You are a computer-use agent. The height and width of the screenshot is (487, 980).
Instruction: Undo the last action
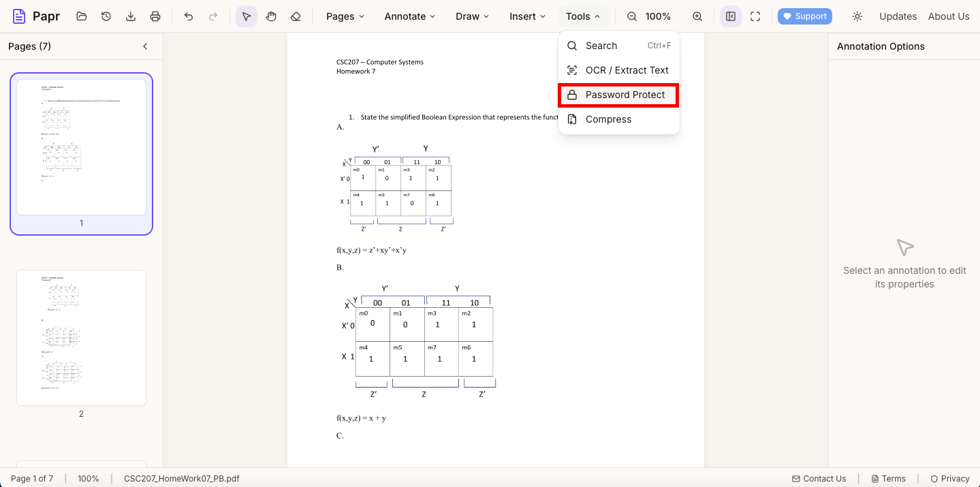pos(189,16)
